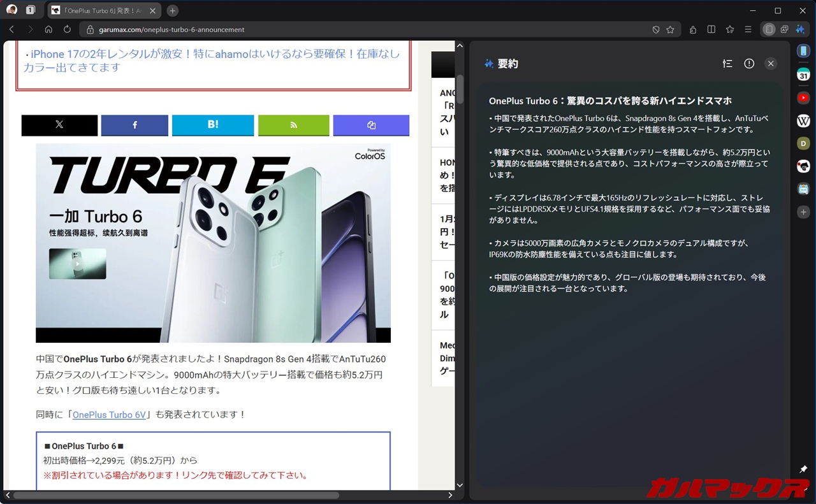Screen dimensions: 816x504
Task: Open YouTube from the browser sidebar
Action: coord(803,98)
